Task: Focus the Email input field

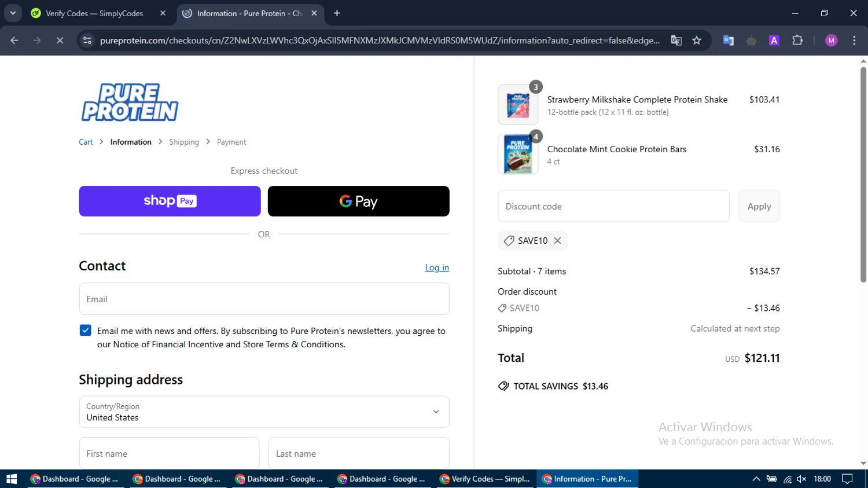Action: click(264, 299)
